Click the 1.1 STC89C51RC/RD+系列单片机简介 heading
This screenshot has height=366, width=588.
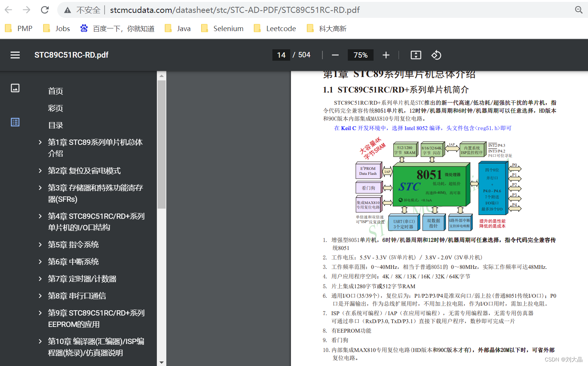point(396,90)
